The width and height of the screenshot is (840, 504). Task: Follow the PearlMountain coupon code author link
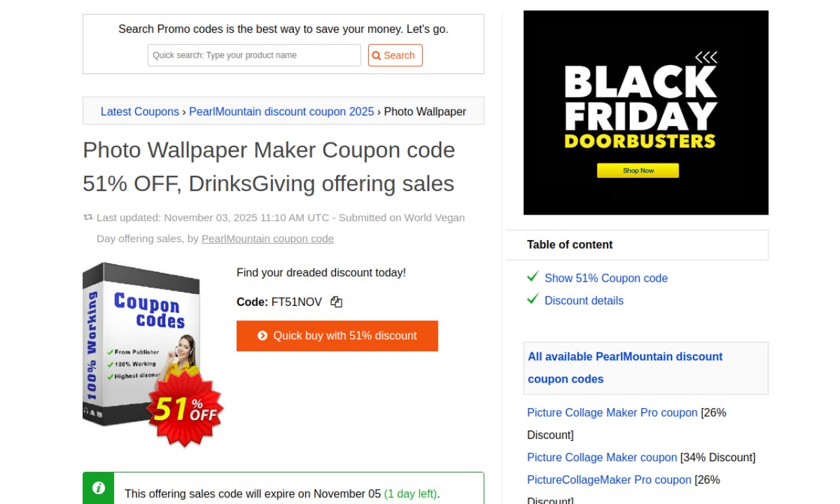[x=268, y=239]
